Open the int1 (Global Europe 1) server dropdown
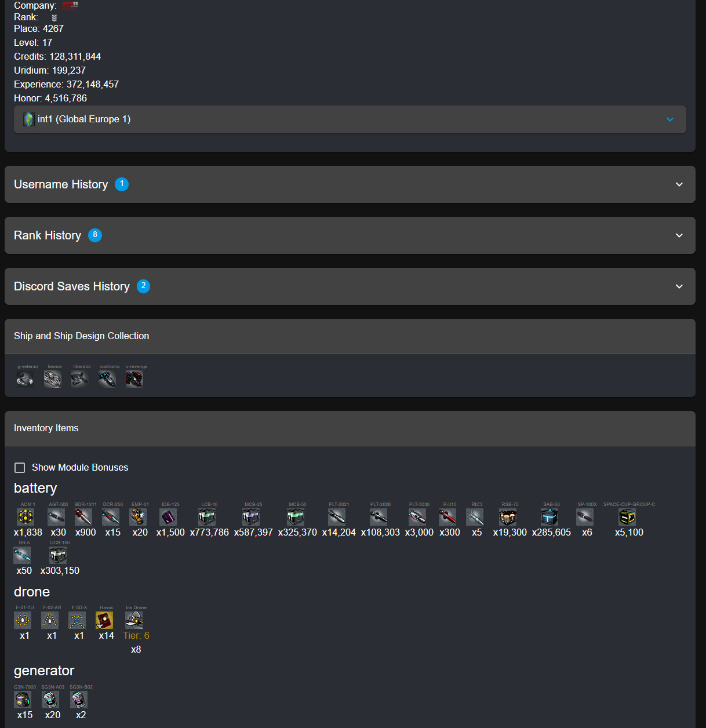This screenshot has height=728, width=706. [x=350, y=119]
